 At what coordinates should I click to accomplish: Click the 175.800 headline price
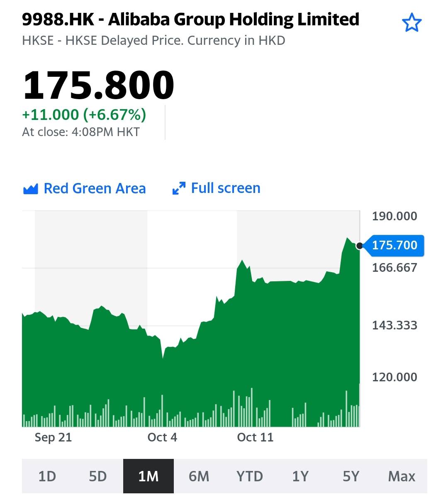pyautogui.click(x=98, y=85)
